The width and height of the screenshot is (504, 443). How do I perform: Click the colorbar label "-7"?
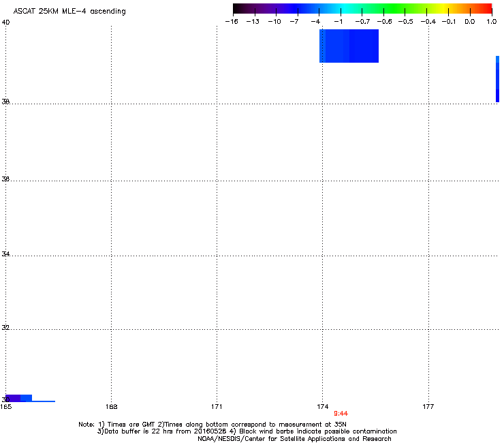(294, 22)
